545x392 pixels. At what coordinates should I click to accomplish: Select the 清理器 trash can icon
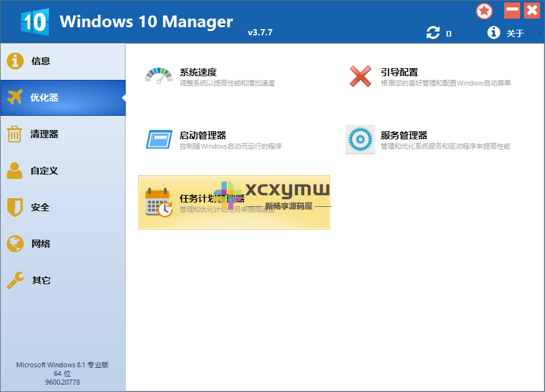14,134
